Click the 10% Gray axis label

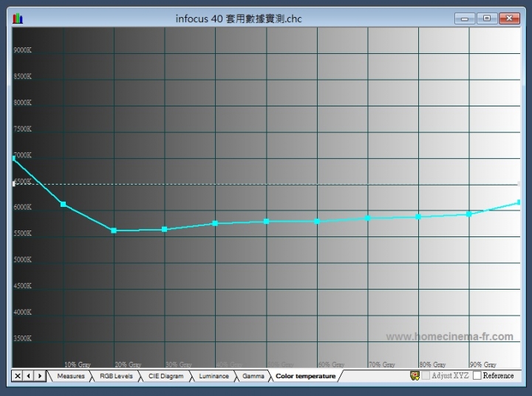78,364
